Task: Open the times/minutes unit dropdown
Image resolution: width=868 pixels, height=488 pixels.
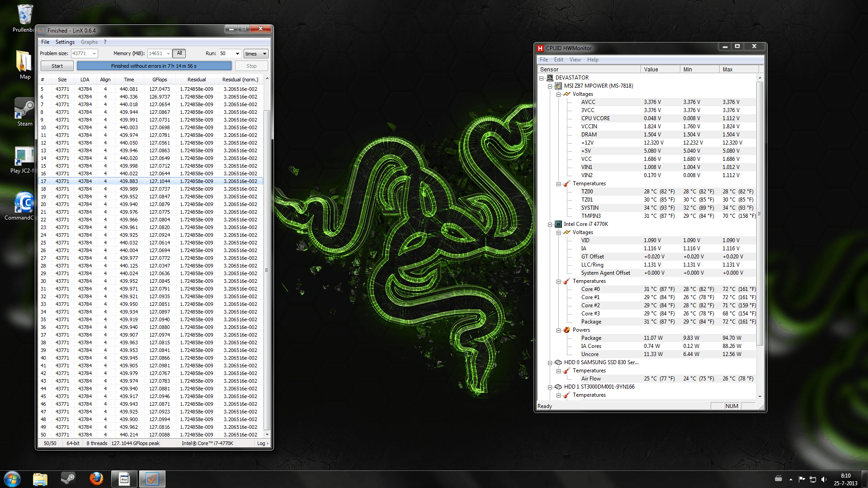Action: pos(256,54)
